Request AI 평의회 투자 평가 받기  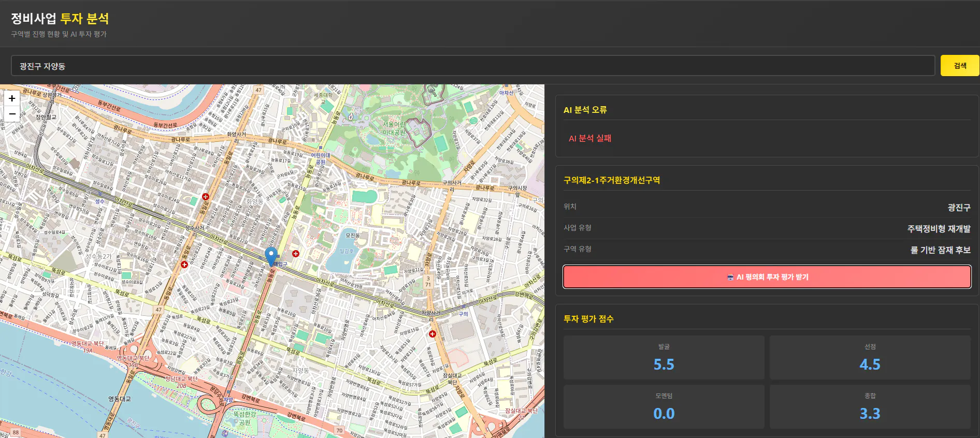[x=767, y=277]
